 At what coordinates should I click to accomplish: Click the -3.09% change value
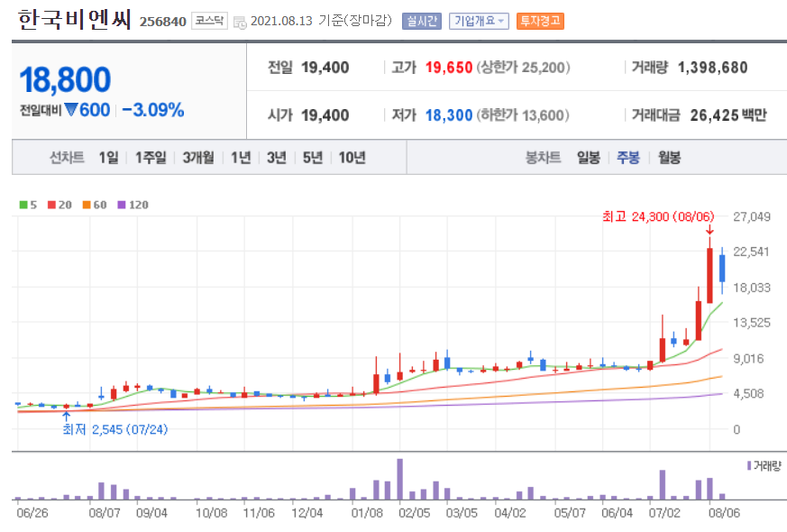[153, 110]
